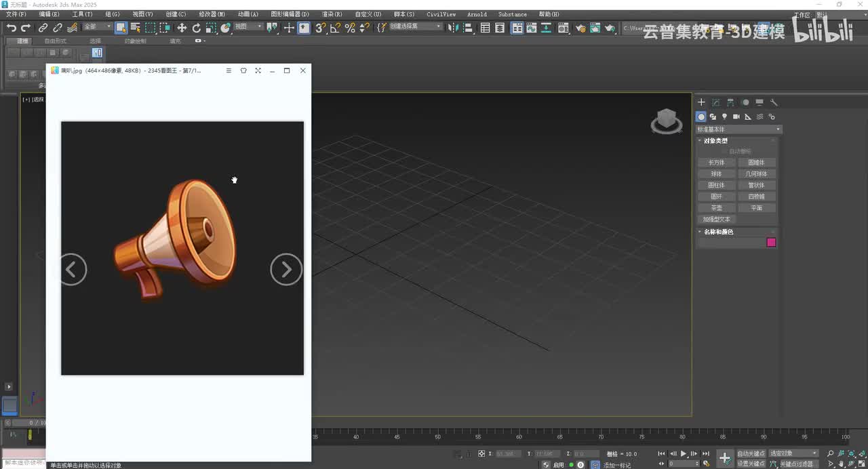
Task: Click the Undo arrow in main toolbar
Action: click(x=12, y=28)
